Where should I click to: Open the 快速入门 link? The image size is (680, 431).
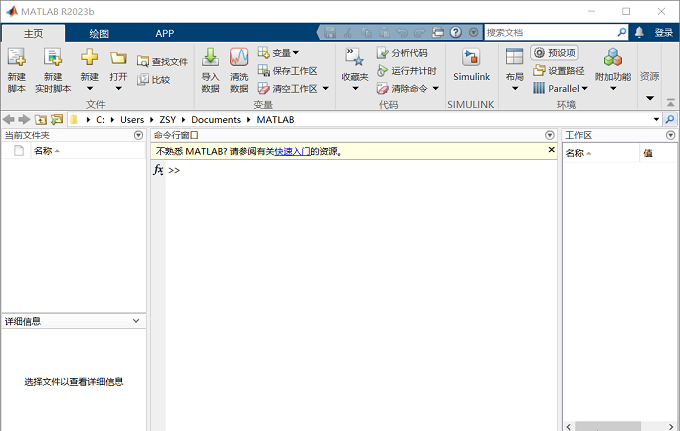(x=292, y=151)
